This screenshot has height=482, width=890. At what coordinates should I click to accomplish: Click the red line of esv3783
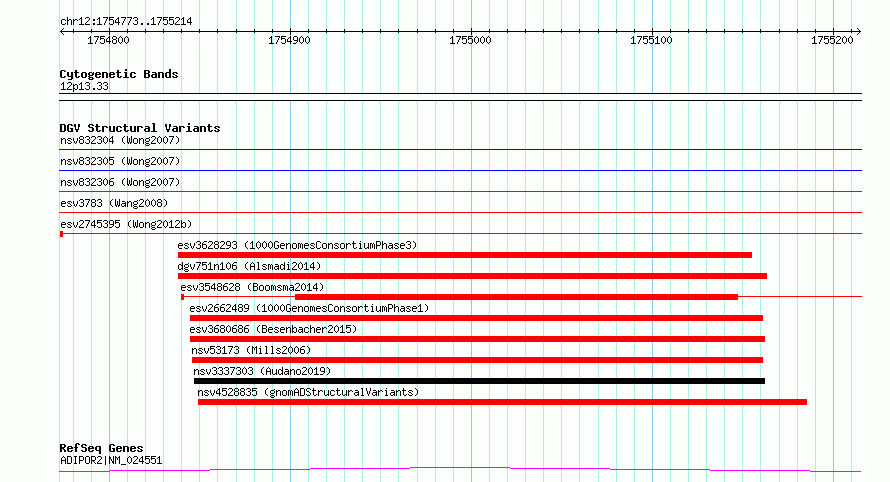tap(460, 212)
